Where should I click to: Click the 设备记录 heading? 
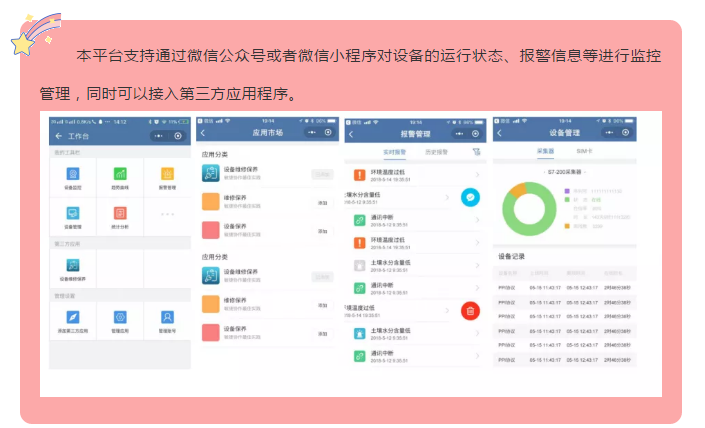pyautogui.click(x=511, y=256)
